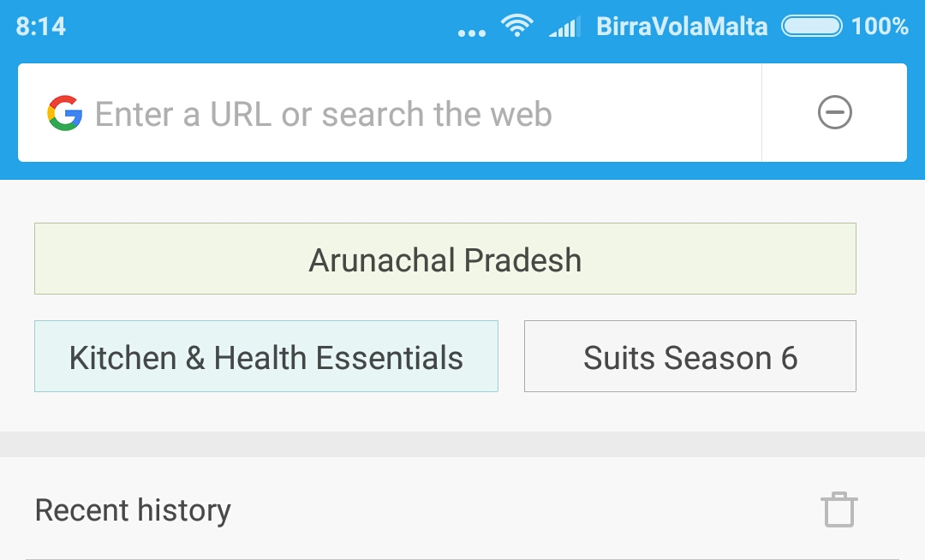Click the vertical separator inside the search bar

761,112
